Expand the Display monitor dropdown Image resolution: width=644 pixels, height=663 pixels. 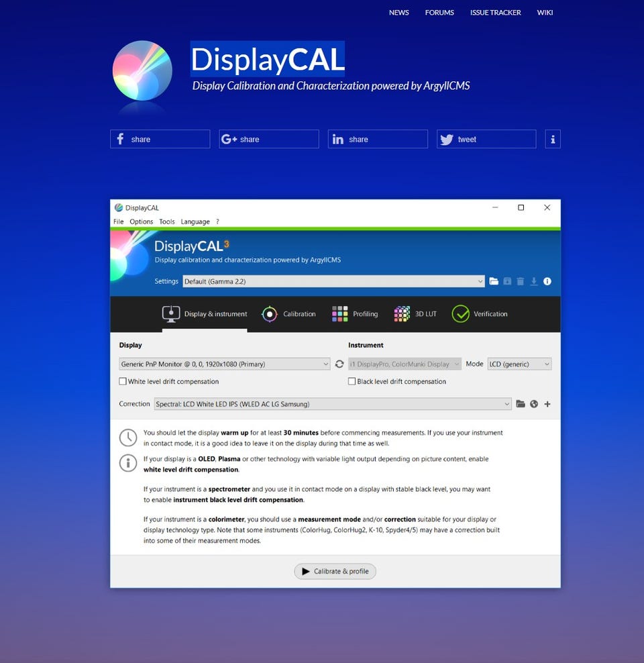224,364
